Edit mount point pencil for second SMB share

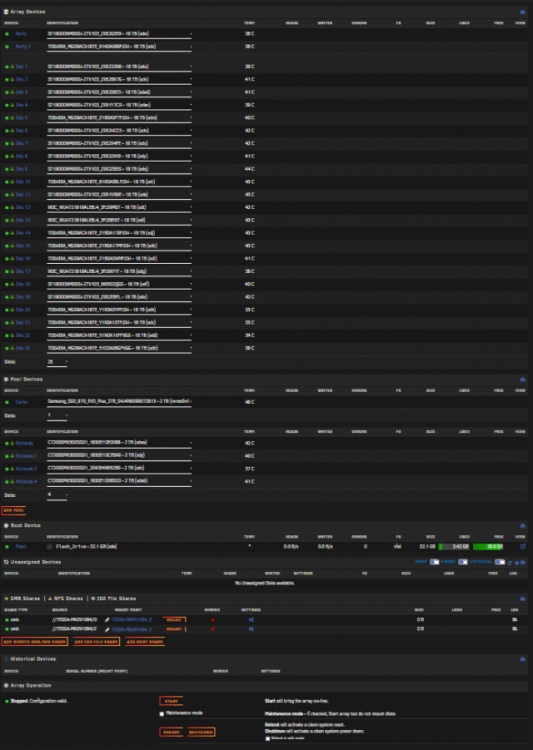click(x=107, y=629)
